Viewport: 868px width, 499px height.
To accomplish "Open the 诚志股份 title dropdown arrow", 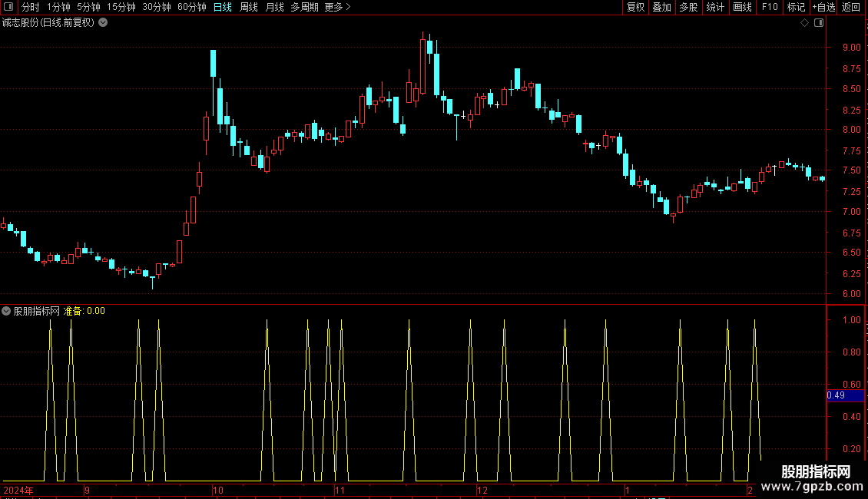I will [103, 23].
